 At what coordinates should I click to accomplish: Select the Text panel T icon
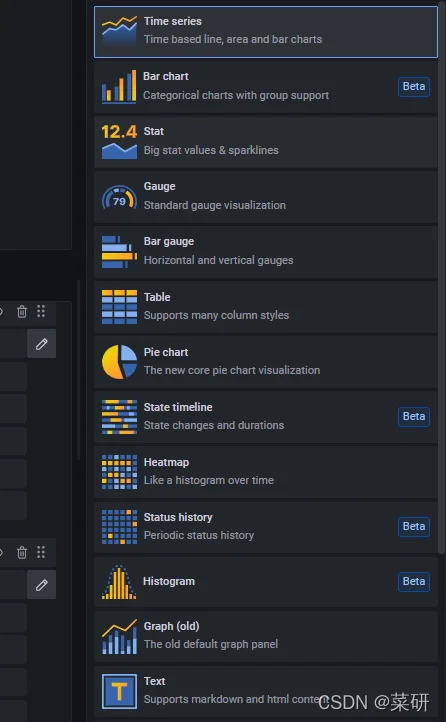119,691
